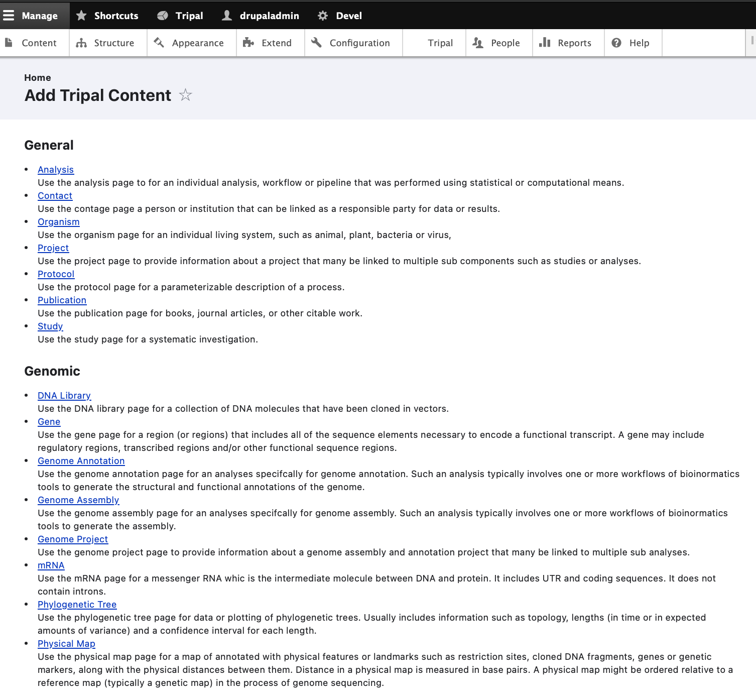The height and width of the screenshot is (700, 756).
Task: Click the Devel gear icon
Action: pos(323,16)
